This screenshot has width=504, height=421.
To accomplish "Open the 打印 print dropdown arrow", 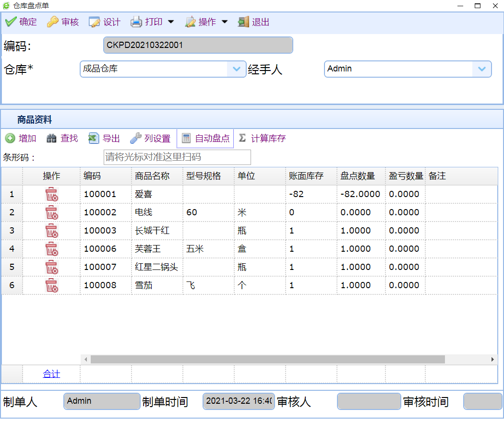I will [x=170, y=22].
